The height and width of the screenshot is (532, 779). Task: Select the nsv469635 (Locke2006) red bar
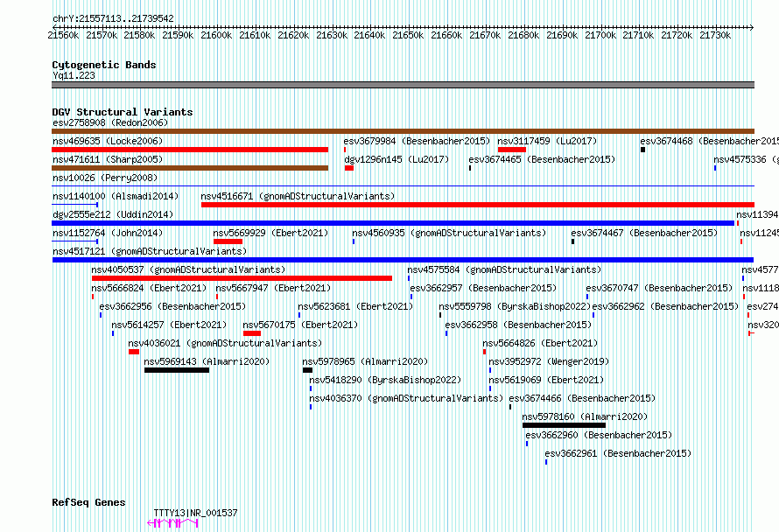(190, 150)
